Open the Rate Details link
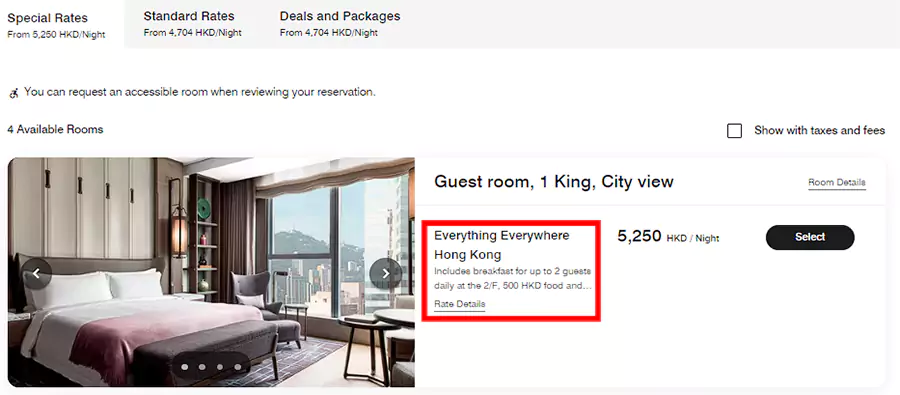 tap(460, 304)
